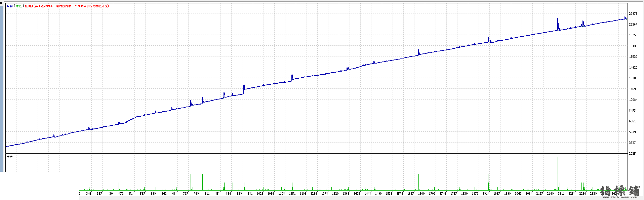Select the 18143 value on the vertical axis
644x200 pixels.
(633, 46)
